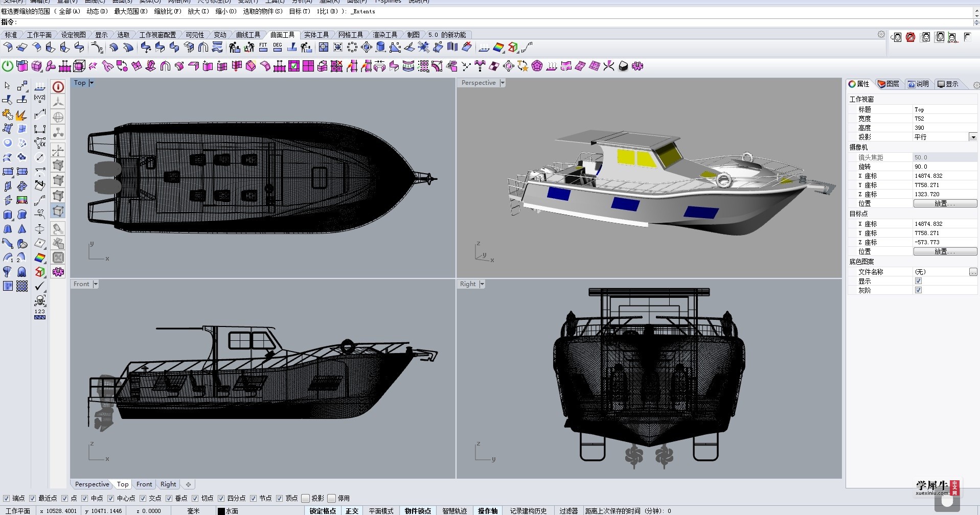
Task: Open the 水面 layer selector in status bar
Action: click(260, 511)
